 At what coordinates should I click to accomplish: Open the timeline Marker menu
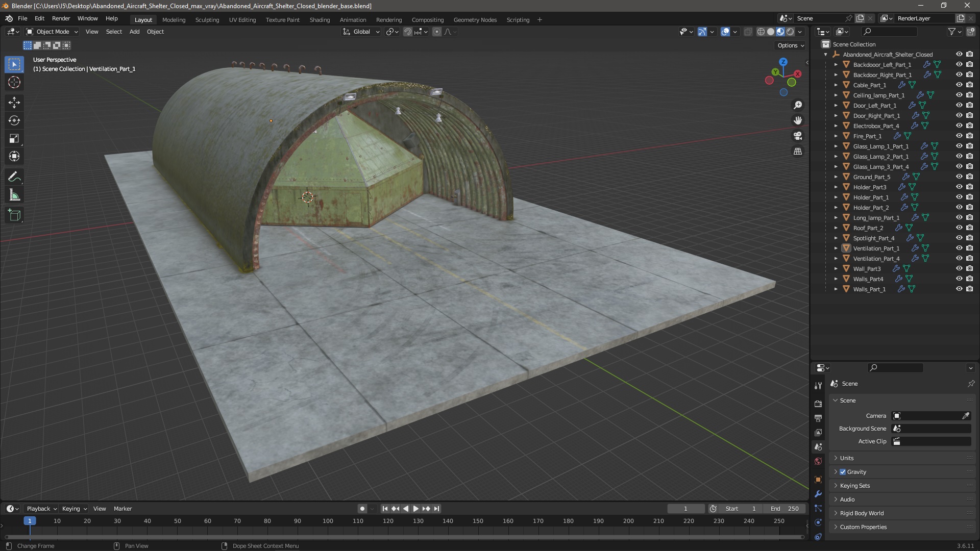coord(122,509)
